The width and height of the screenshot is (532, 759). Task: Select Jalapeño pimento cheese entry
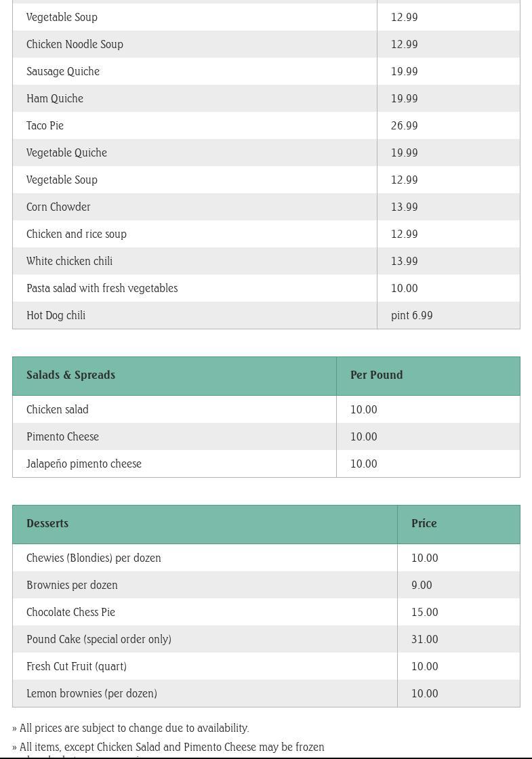84,464
